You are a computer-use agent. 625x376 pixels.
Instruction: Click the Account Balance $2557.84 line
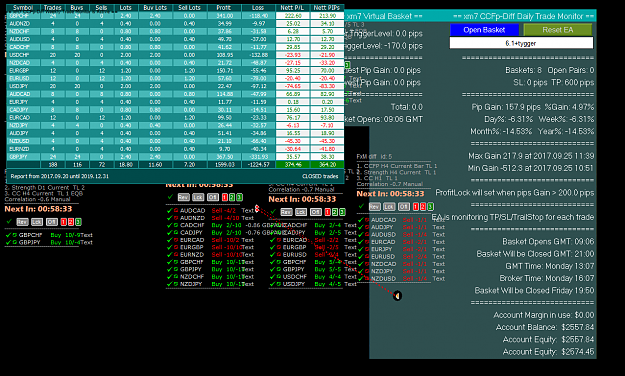(544, 327)
